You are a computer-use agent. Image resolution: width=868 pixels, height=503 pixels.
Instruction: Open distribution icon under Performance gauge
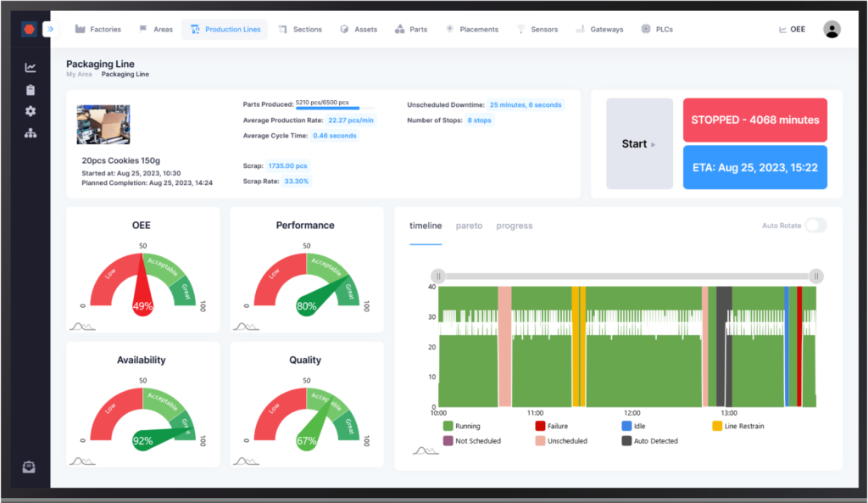click(x=246, y=327)
